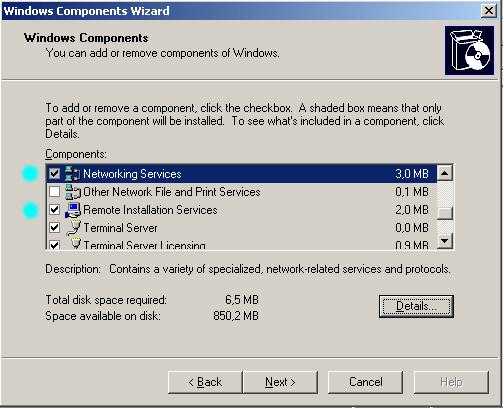This screenshot has width=503, height=408.
Task: Click the Remote Installation Services computer icon
Action: pos(73,210)
